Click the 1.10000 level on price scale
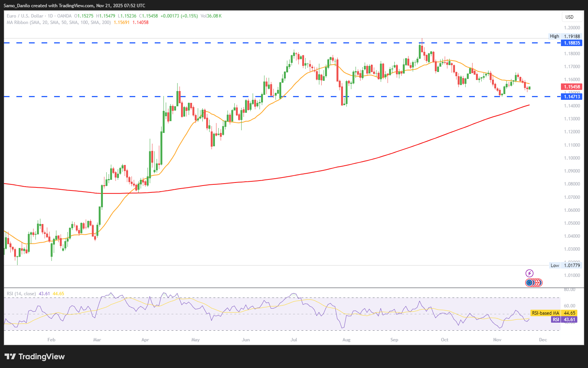This screenshot has width=588, height=368. pos(572,158)
